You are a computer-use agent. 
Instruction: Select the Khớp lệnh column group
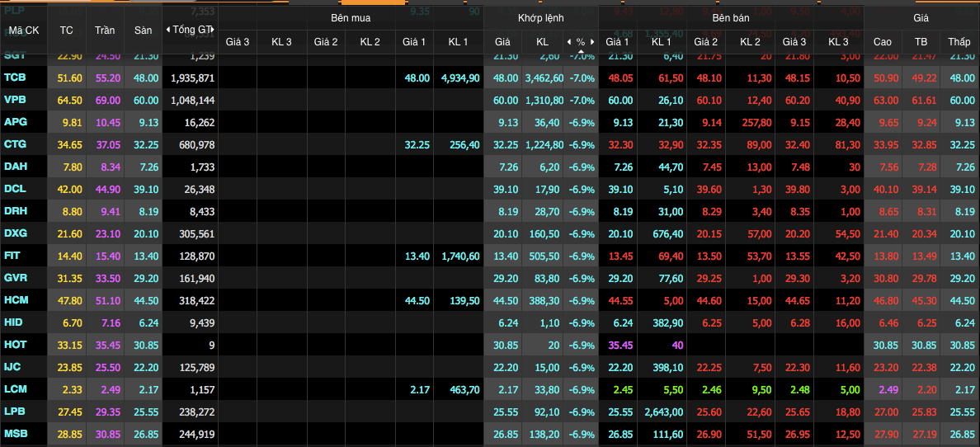click(540, 17)
